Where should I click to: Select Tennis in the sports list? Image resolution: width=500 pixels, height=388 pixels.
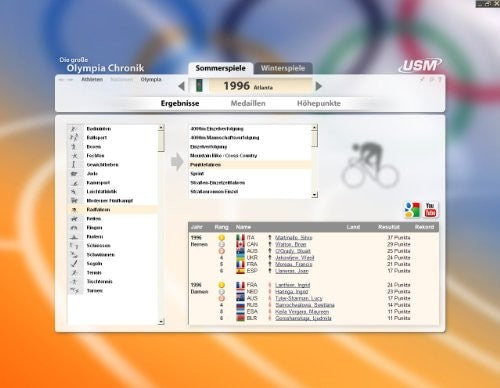pos(94,273)
